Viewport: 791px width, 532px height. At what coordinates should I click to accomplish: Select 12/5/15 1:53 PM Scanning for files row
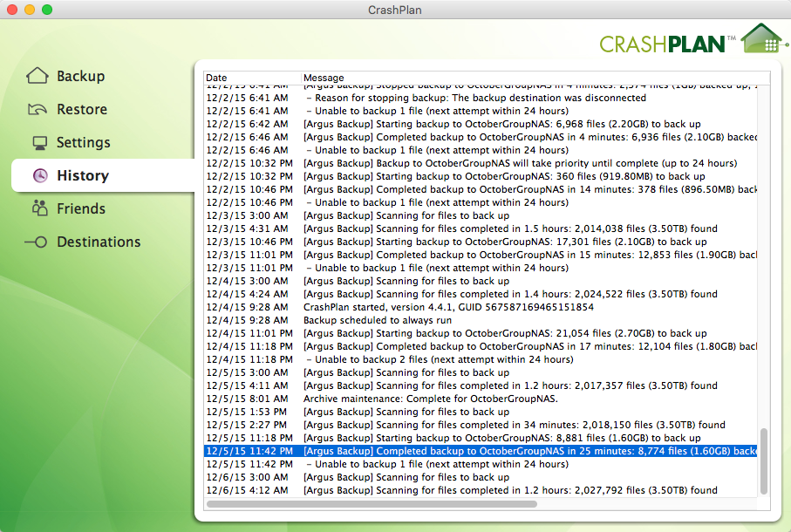(x=481, y=412)
